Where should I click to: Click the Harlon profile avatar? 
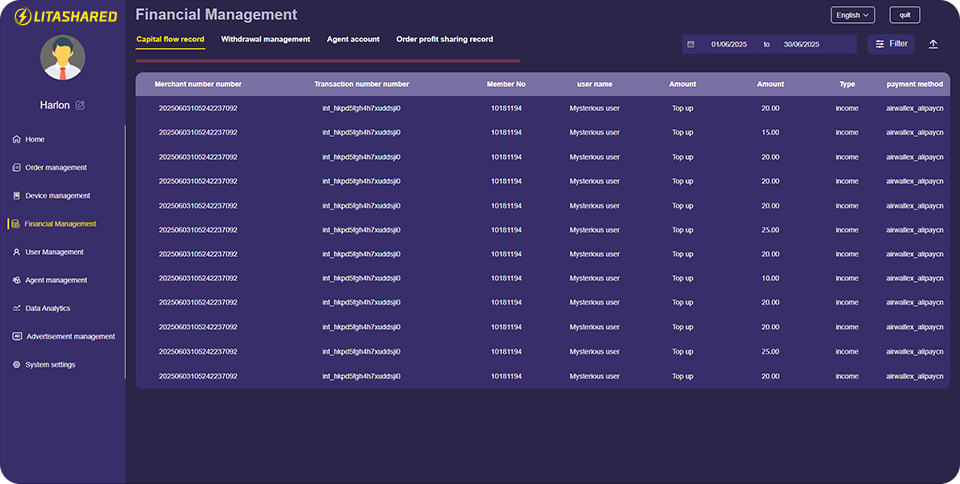point(62,58)
